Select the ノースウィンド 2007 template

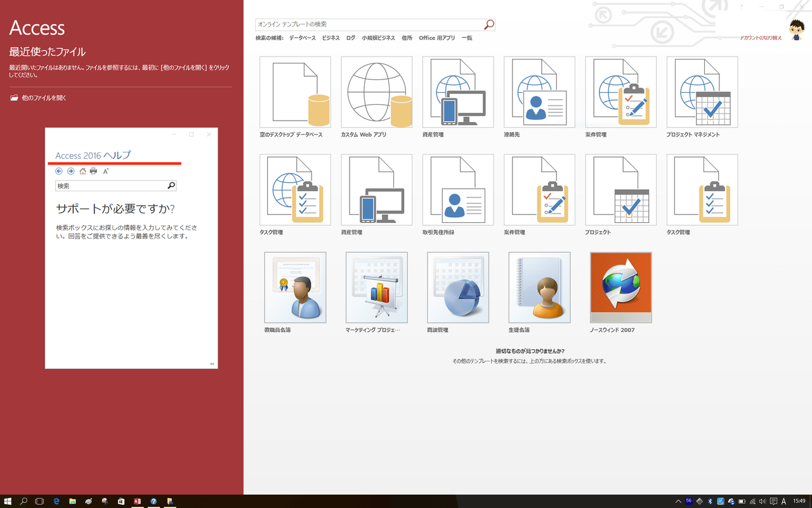tap(620, 293)
